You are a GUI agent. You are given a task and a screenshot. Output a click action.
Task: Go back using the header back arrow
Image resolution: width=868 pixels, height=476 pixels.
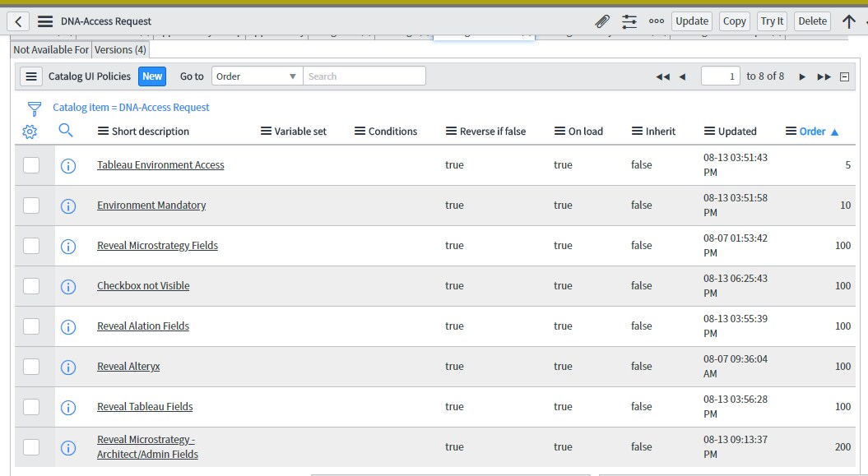click(x=18, y=21)
